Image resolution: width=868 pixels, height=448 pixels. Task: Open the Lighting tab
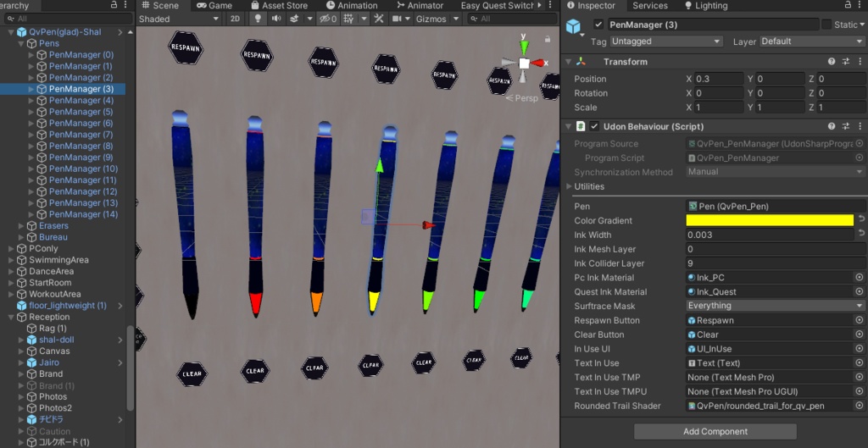706,6
